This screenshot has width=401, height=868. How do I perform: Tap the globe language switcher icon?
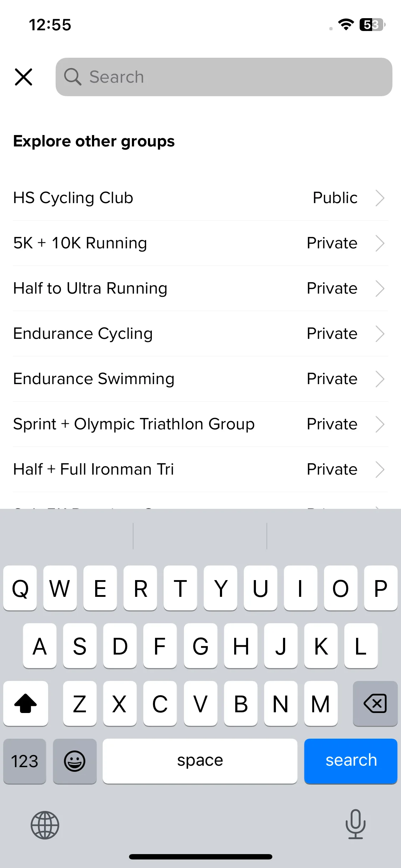(x=45, y=825)
